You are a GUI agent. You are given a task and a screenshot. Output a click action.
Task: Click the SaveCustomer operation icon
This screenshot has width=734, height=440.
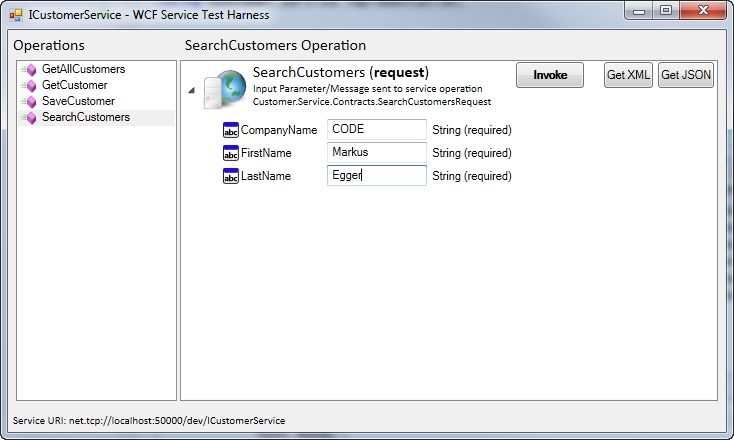pos(31,102)
